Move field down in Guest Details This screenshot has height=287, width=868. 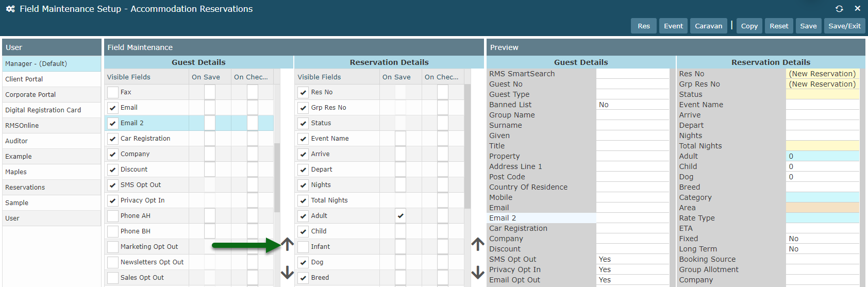click(x=287, y=272)
